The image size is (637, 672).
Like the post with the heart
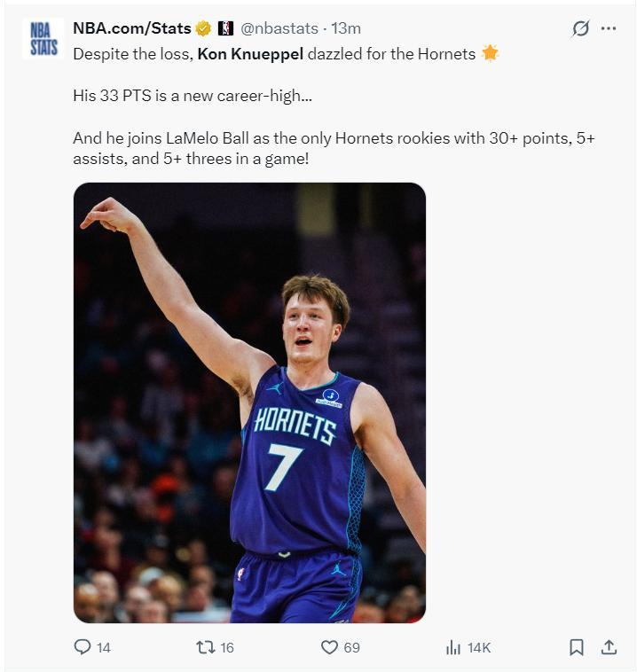tap(329, 647)
